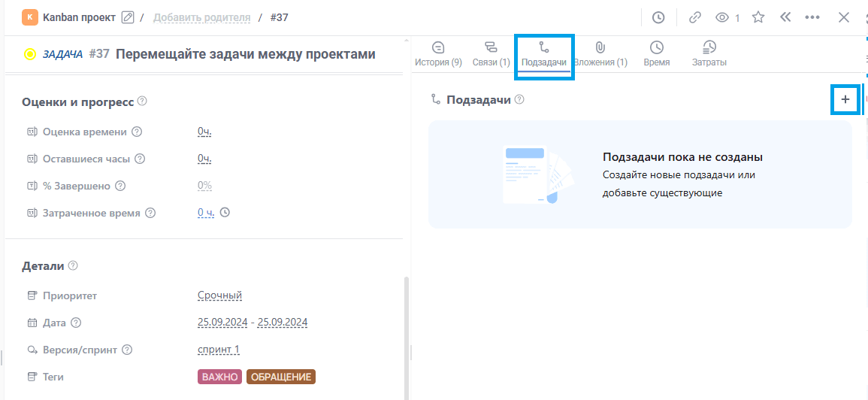Viewport: 868px width, 400px height.
Task: Click Затраченное время field icon
Action: coord(32,213)
